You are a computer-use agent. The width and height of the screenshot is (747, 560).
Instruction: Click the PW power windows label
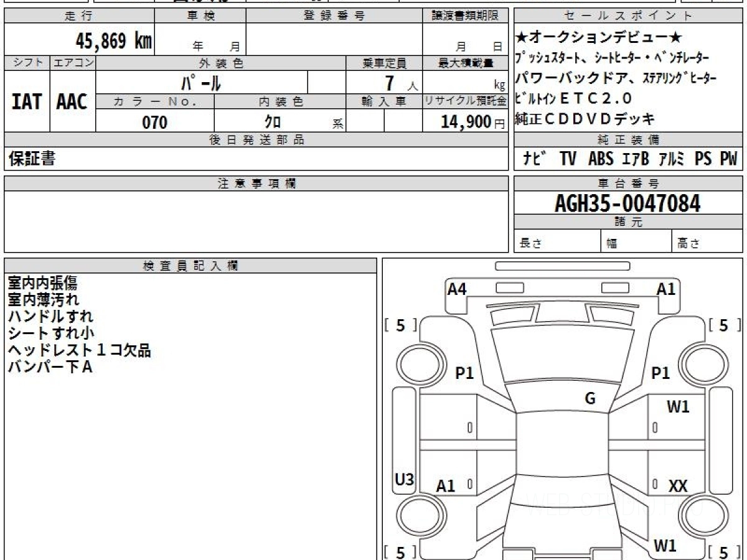(728, 159)
